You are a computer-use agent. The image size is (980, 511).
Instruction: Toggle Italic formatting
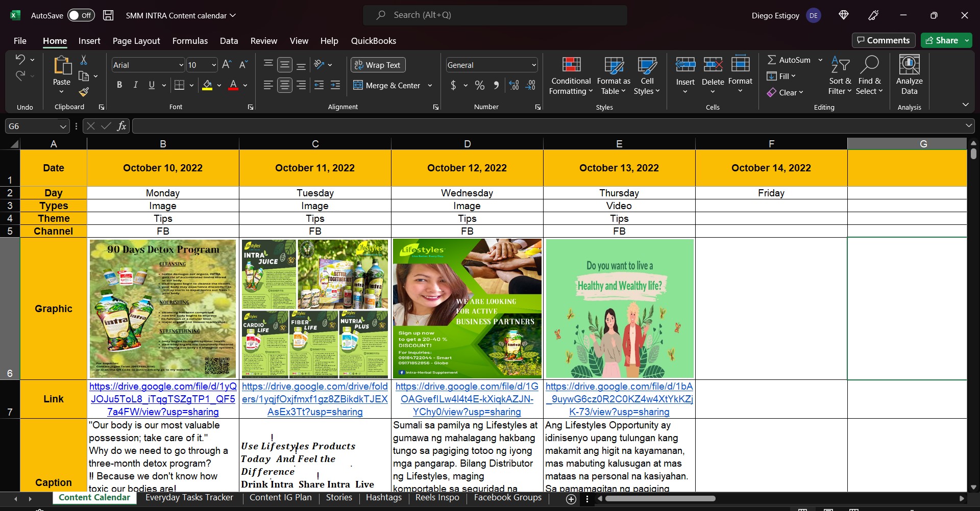135,85
